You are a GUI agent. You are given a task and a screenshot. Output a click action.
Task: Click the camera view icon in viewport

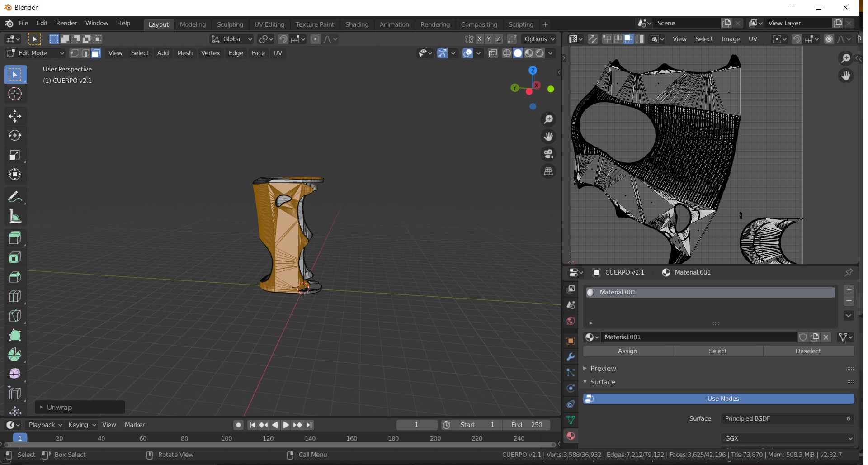548,154
